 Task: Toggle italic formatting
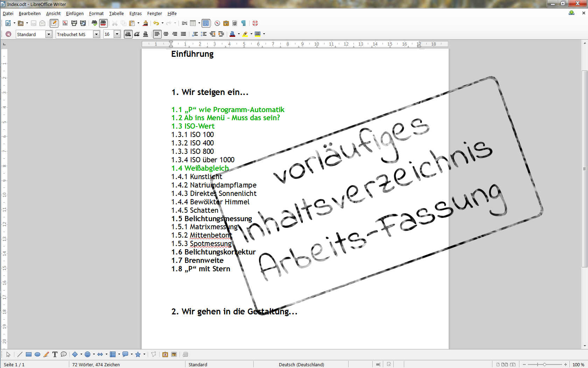(x=137, y=34)
